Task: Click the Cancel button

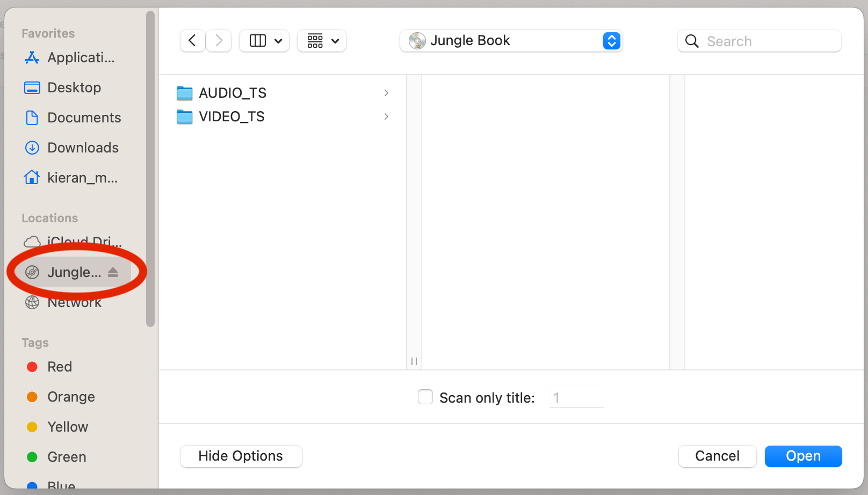Action: pos(718,456)
